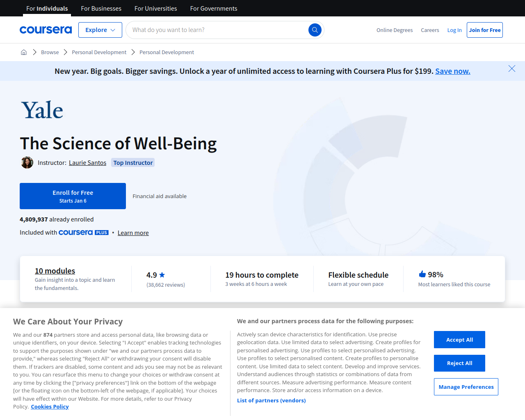525x420 pixels.
Task: Open Laurie Santos instructor link
Action: tap(87, 162)
